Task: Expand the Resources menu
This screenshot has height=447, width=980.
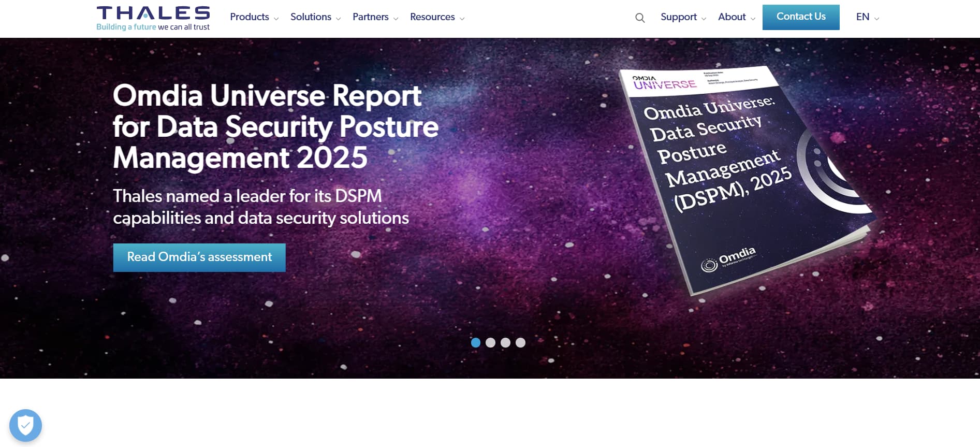Action: (437, 17)
